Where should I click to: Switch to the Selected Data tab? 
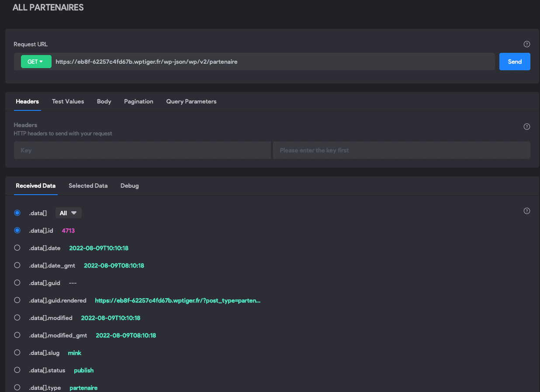click(88, 186)
